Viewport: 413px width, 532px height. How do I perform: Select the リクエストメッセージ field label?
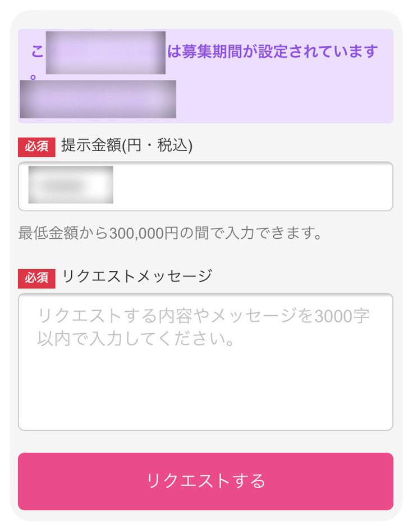point(137,276)
